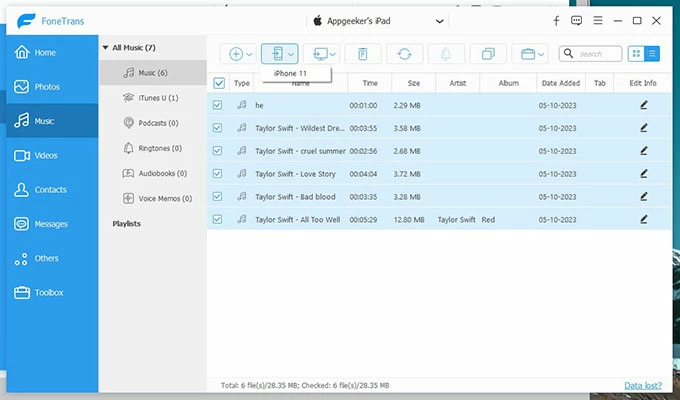
Task: Select iPhone 11 from the export menu
Action: [290, 74]
